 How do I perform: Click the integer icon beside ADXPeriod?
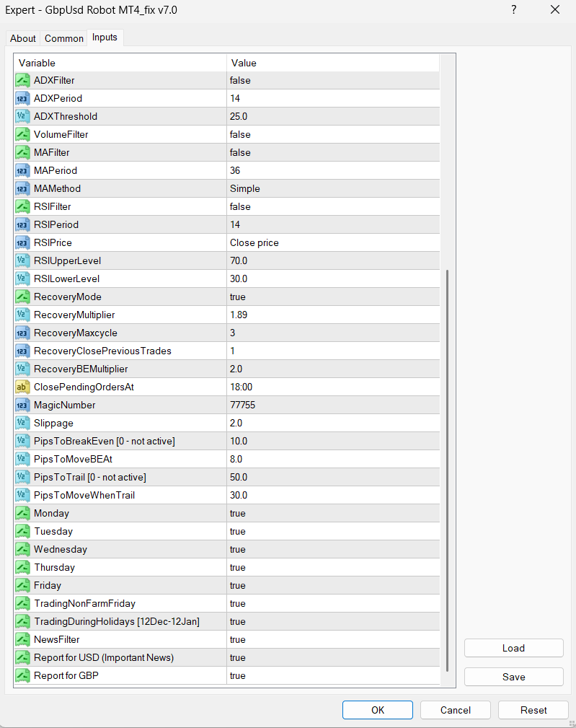22,98
